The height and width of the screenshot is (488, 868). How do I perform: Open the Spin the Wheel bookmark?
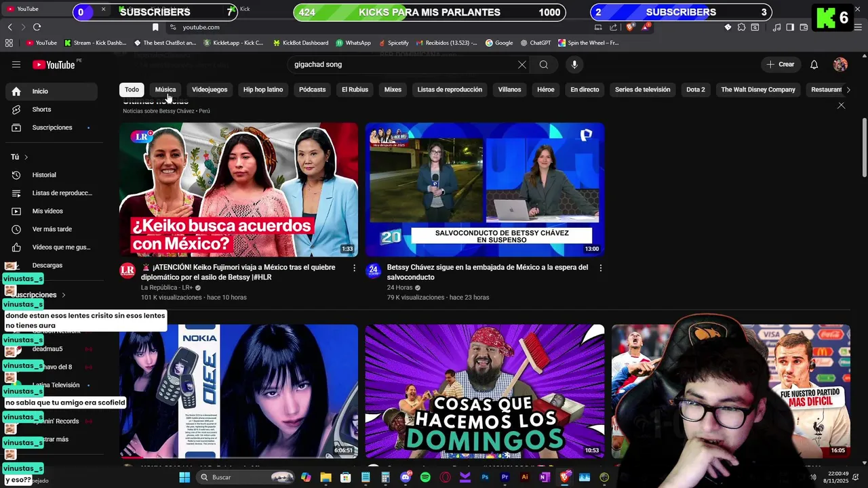(589, 43)
